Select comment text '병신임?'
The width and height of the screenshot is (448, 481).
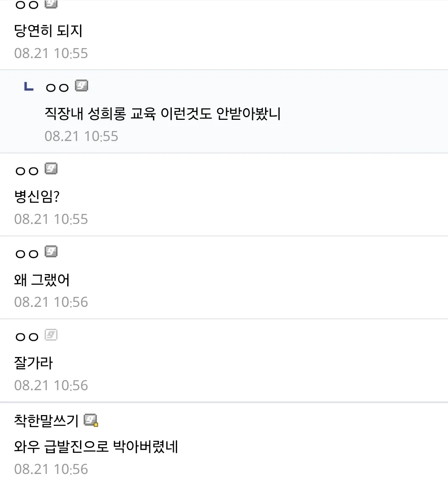pyautogui.click(x=37, y=196)
